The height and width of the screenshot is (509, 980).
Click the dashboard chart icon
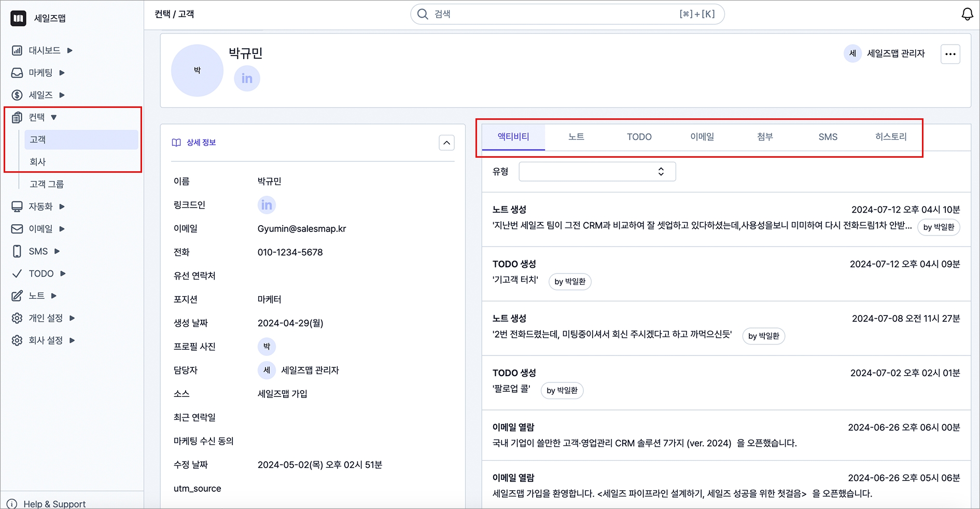pos(17,50)
